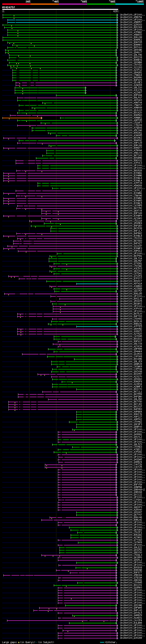Select hit label UniRef100_B4FL43
This screenshot has height=644, width=146.
click(x=131, y=610)
